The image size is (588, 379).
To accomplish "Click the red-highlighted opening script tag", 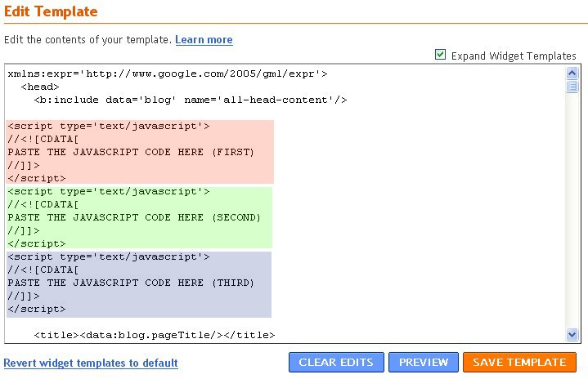I will tap(109, 126).
